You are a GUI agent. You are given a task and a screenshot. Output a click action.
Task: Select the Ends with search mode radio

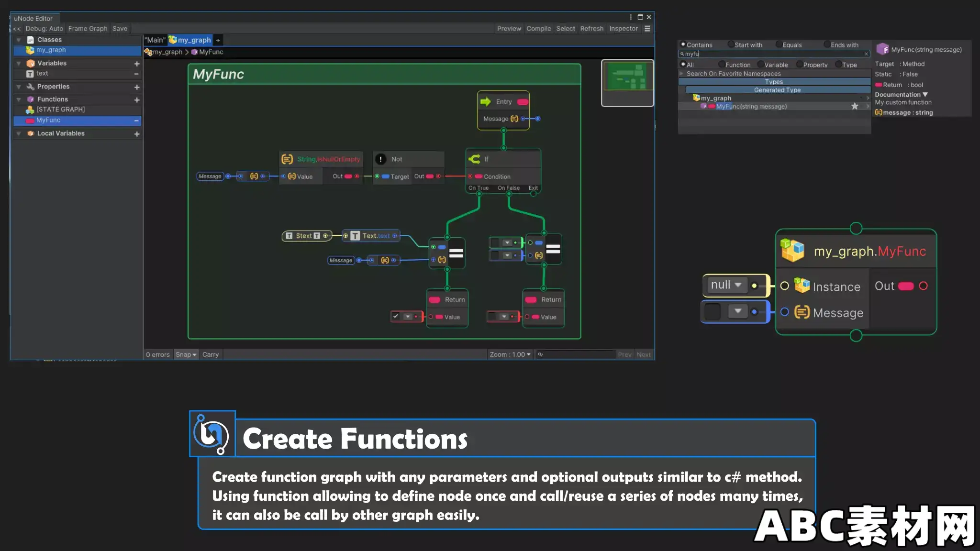coord(827,44)
